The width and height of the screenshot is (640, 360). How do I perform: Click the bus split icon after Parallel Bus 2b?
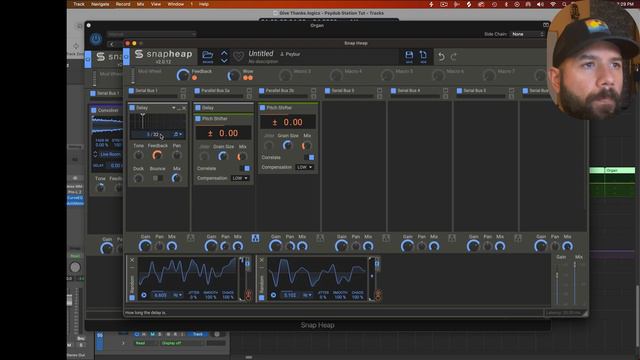point(320,238)
